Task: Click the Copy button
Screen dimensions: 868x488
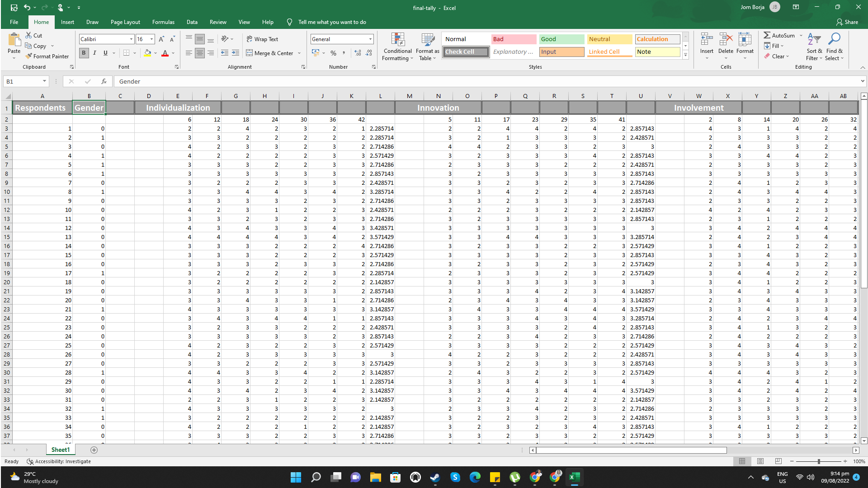Action: [x=36, y=46]
